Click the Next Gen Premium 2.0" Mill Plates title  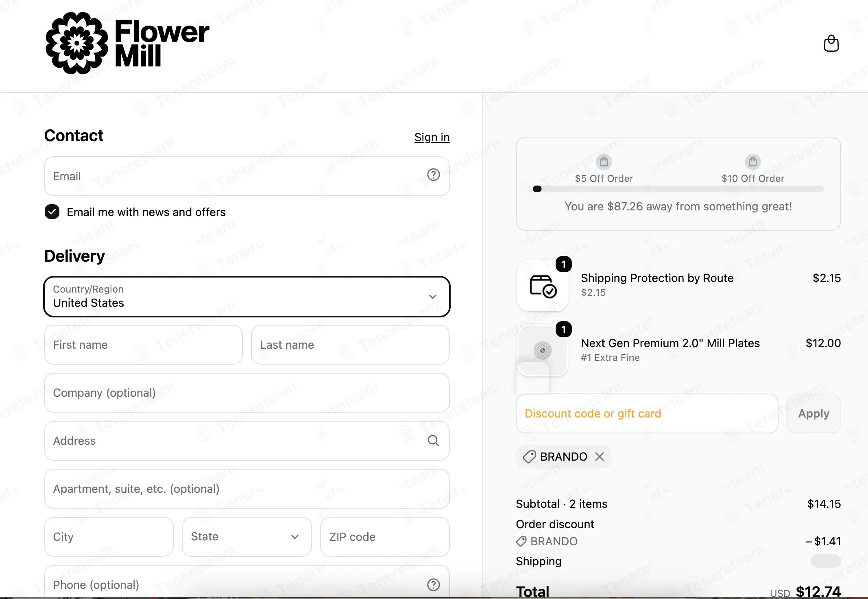(x=670, y=343)
